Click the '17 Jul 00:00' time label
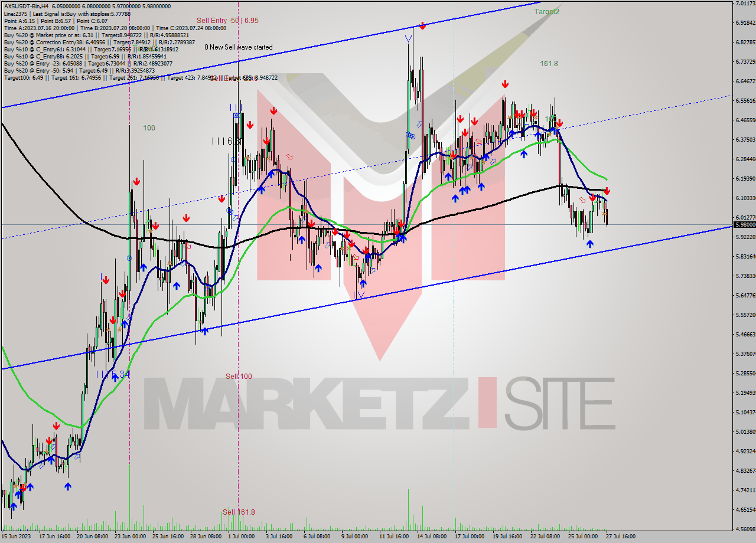The image size is (756, 543). pos(470,537)
